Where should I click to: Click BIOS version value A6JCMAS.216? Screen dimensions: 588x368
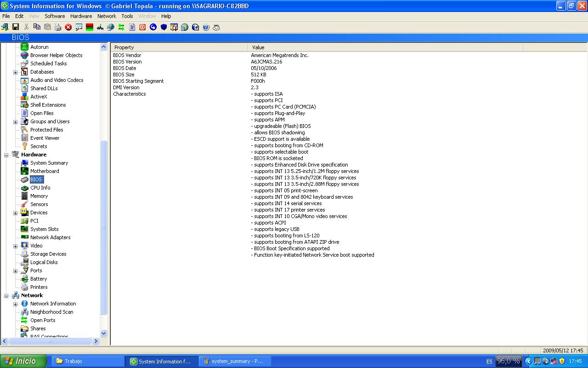(266, 62)
